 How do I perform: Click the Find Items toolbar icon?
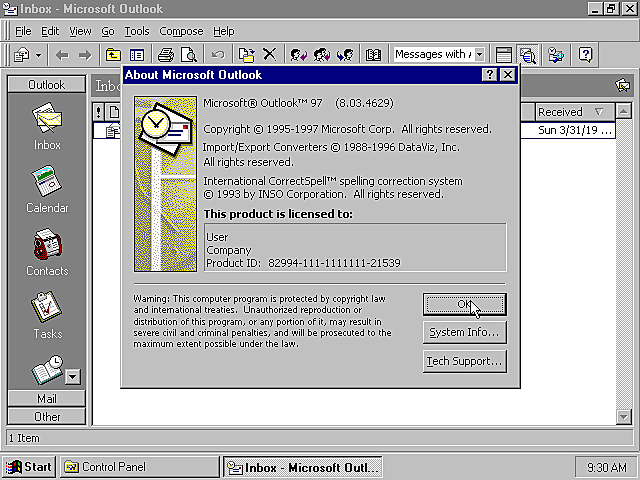tap(556, 55)
